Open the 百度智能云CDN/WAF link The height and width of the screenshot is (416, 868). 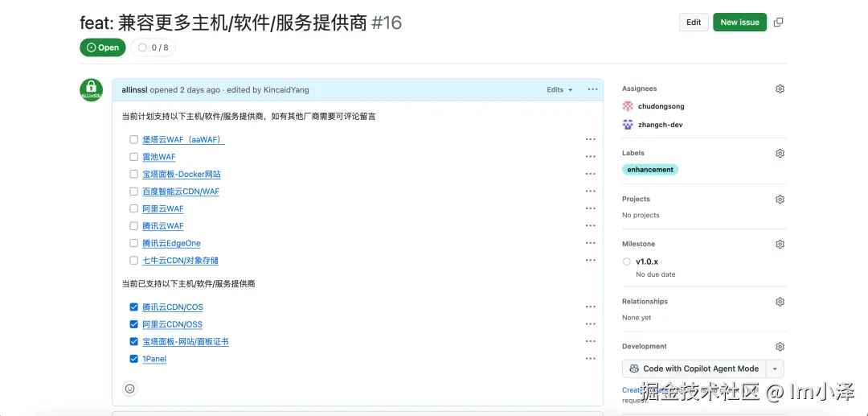point(181,192)
